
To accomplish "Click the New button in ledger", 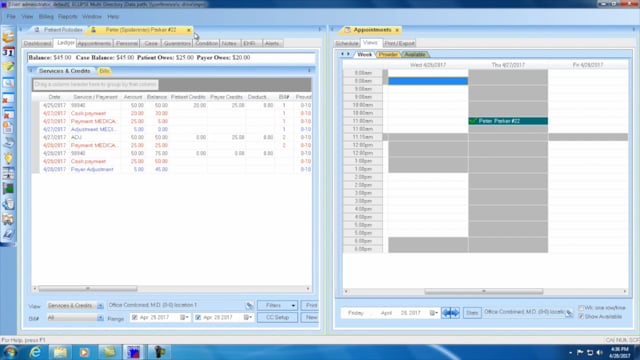I will (x=310, y=317).
